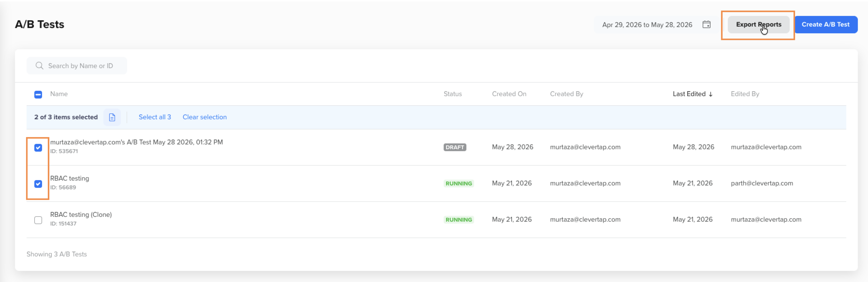Image resolution: width=868 pixels, height=282 pixels.
Task: Click RUNNING badge in RBAC testing row
Action: 459,183
